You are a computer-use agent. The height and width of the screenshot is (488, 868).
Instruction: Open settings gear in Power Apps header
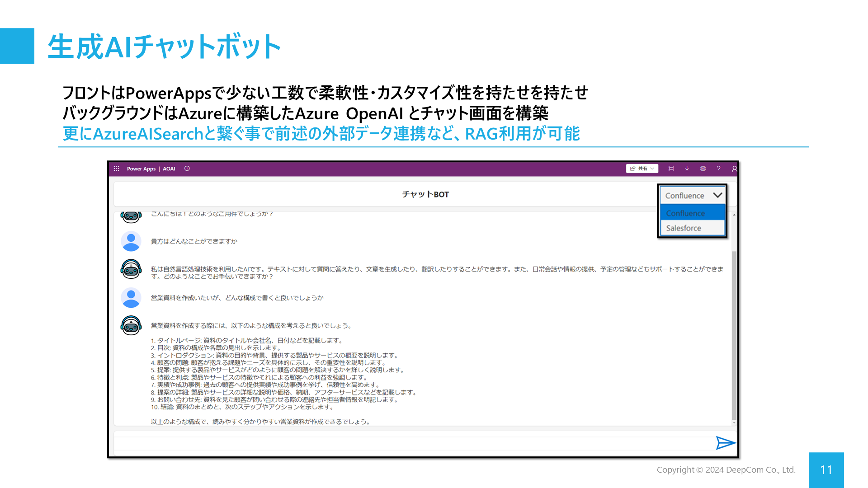tap(703, 169)
